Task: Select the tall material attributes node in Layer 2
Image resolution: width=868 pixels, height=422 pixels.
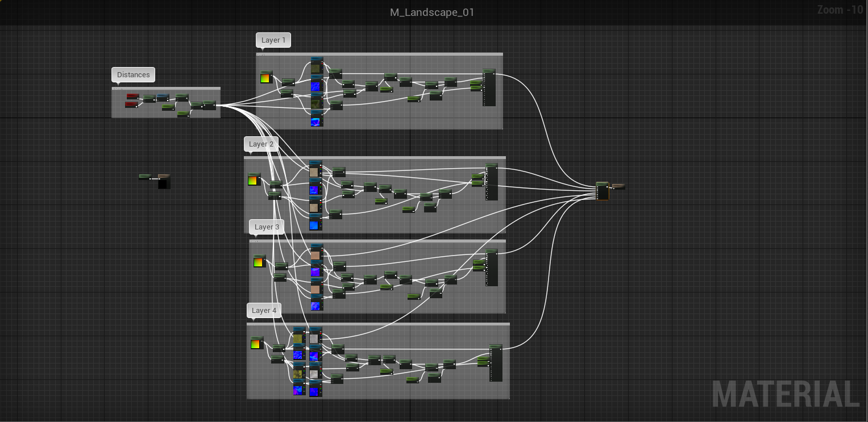Action: 492,182
